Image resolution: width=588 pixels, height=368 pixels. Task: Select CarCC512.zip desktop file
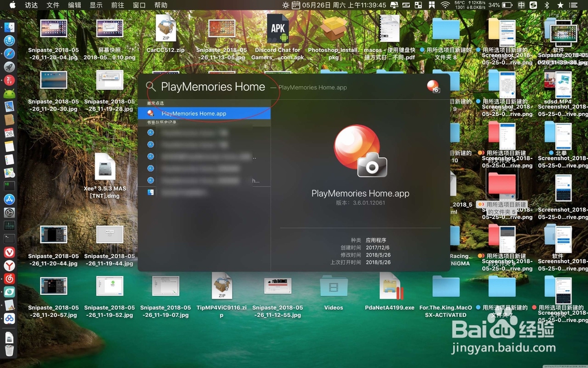click(x=166, y=29)
